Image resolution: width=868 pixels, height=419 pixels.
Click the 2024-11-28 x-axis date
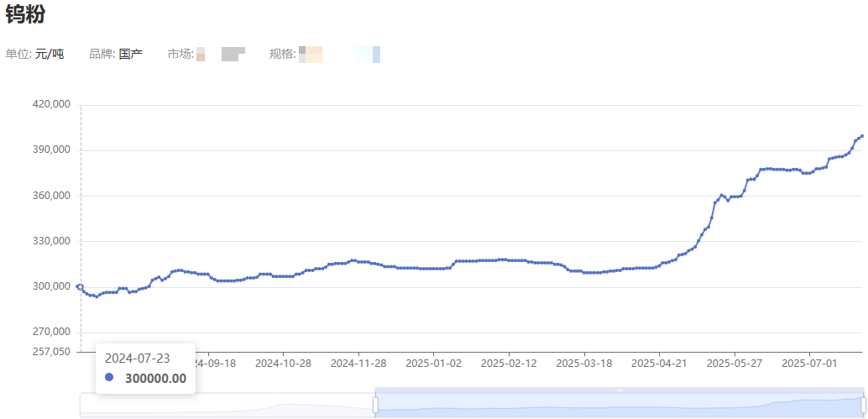tap(358, 364)
